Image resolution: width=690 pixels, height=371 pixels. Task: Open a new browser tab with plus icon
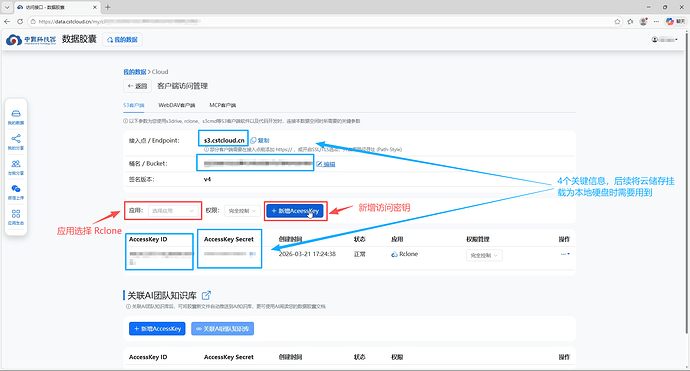(108, 7)
